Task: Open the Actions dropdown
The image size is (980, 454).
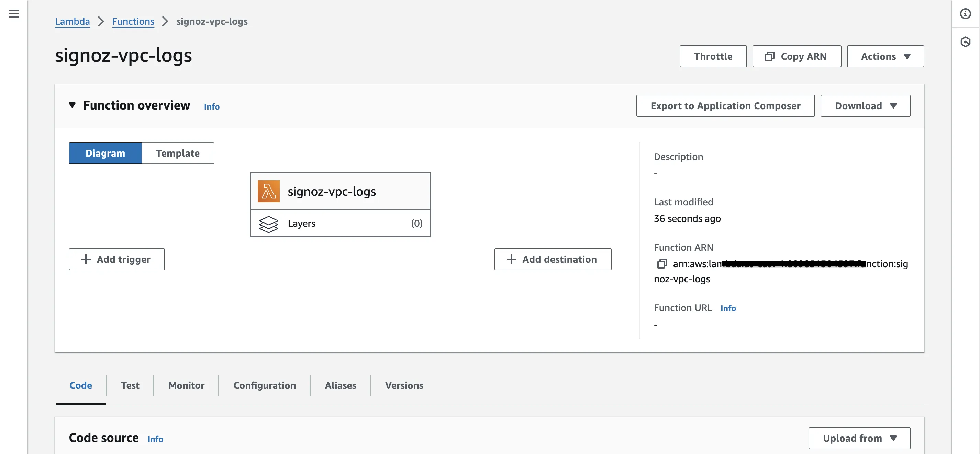Action: point(885,56)
